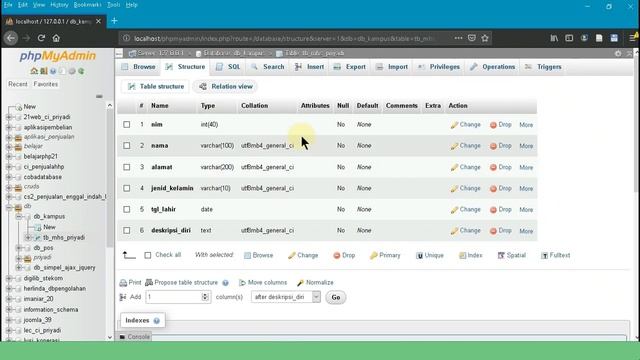Tick checkbox for tgl_lahir row
Viewport: 640px width, 360px height.
pos(127,209)
